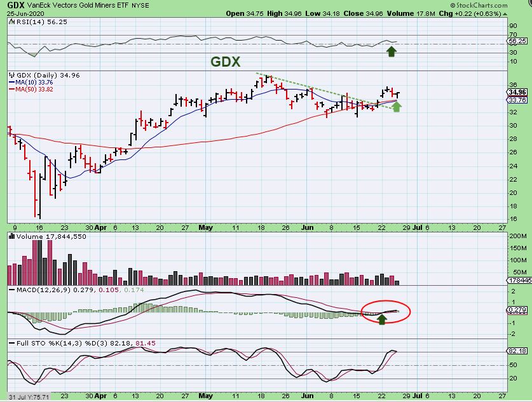Click the High 34.96 value
This screenshot has width=532, height=402.
pos(284,13)
